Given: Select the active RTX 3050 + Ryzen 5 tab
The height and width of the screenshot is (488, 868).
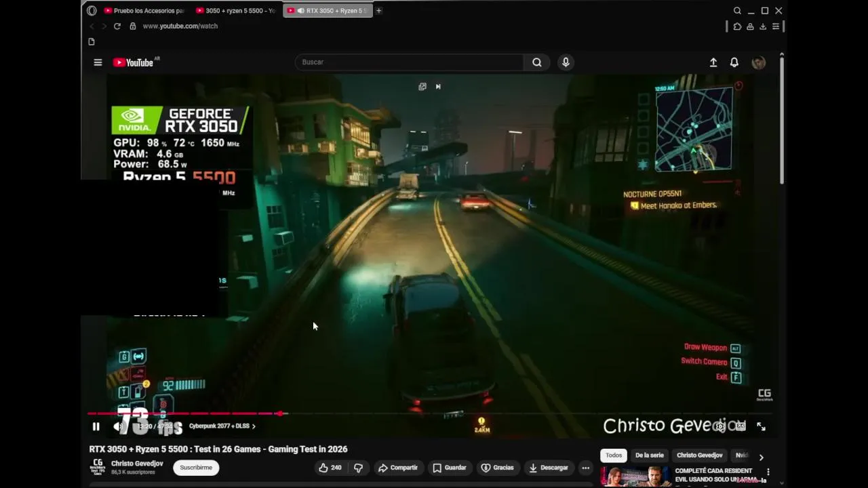Looking at the screenshot, I should point(328,11).
